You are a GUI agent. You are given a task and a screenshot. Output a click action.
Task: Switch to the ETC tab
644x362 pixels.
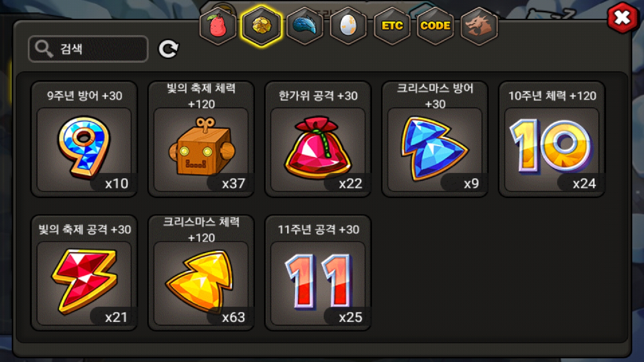pos(392,26)
